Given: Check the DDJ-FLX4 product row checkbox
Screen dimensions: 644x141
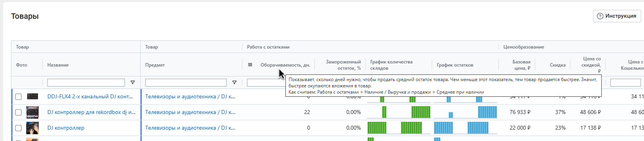Looking at the screenshot, I should (x=18, y=96).
